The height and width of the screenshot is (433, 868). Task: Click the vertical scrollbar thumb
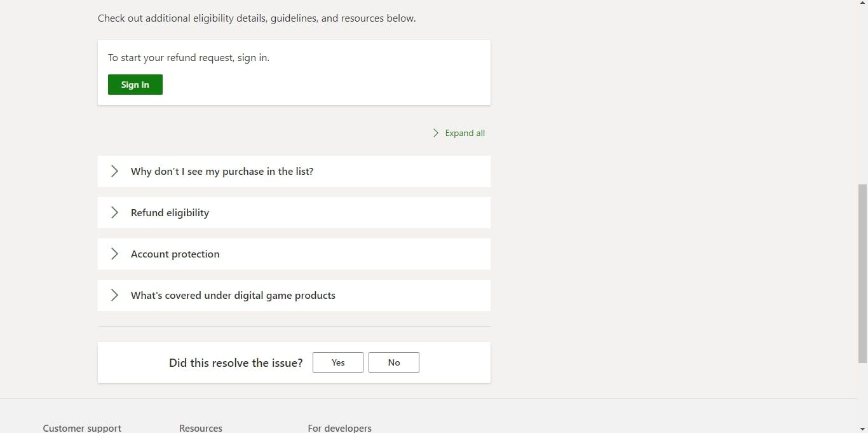(862, 273)
